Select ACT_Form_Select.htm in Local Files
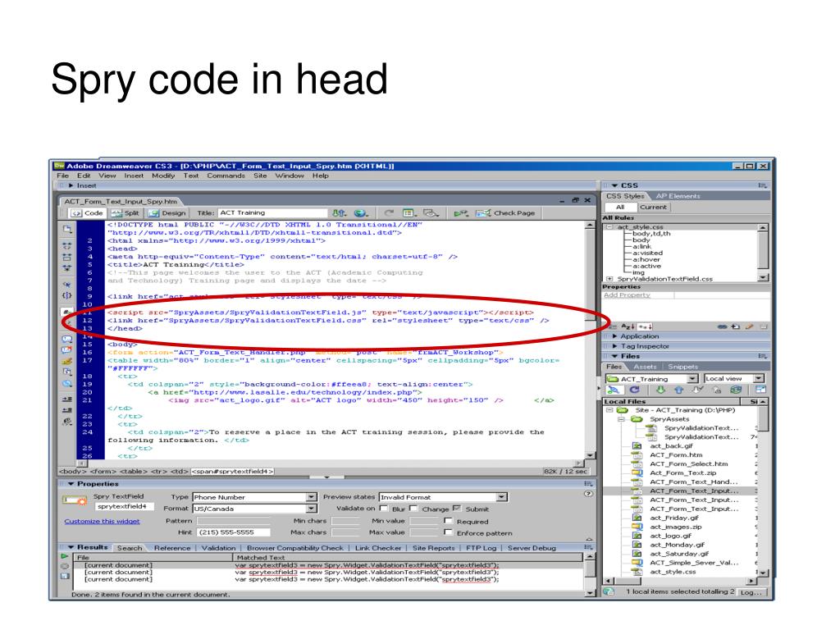 click(x=688, y=464)
